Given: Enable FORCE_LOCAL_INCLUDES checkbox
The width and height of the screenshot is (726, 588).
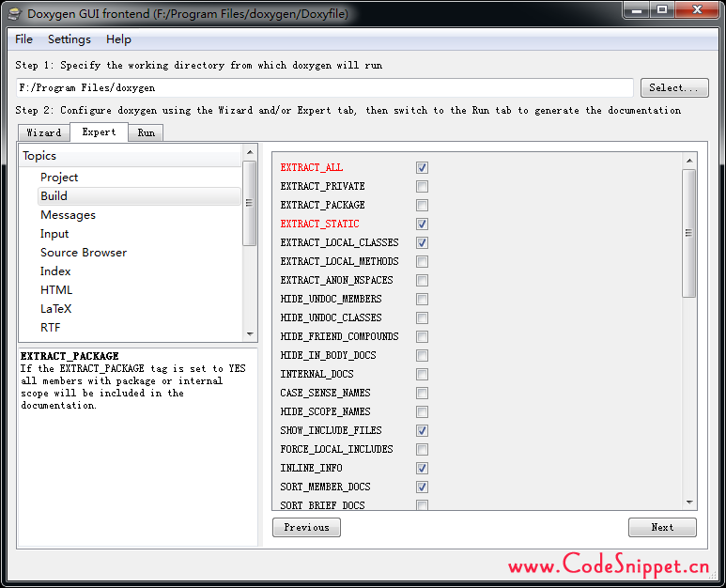Looking at the screenshot, I should (x=422, y=450).
